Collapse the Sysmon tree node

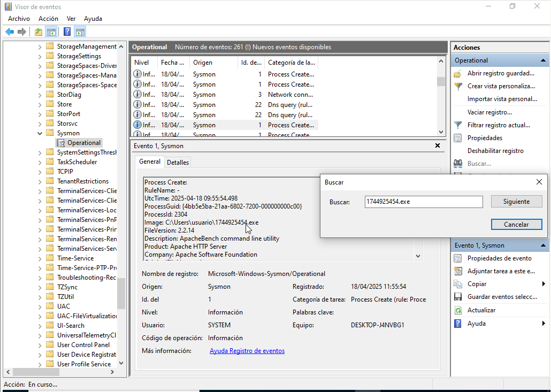[x=40, y=133]
